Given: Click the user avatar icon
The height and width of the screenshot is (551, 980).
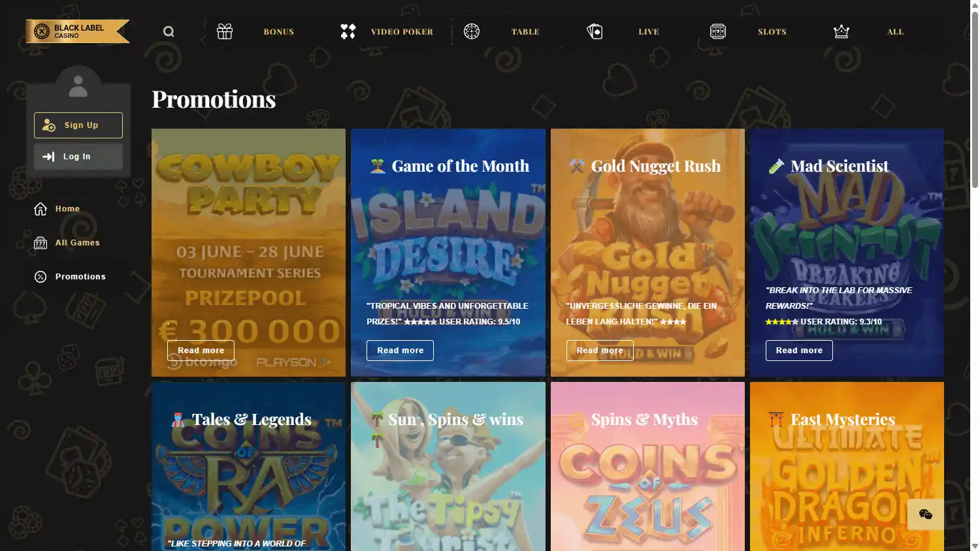Looking at the screenshot, I should click(x=78, y=86).
